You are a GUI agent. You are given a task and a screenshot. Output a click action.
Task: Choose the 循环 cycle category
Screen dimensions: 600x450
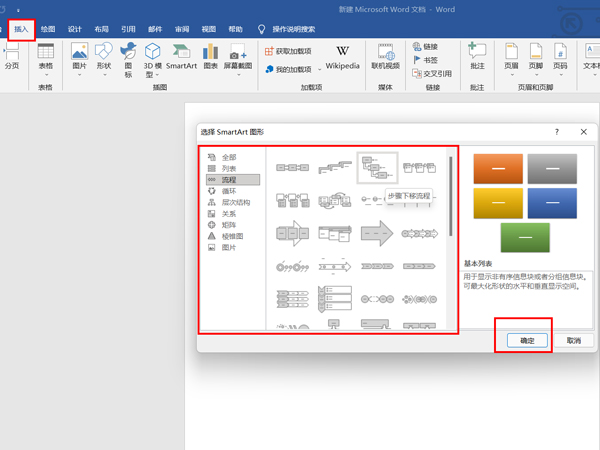[229, 191]
